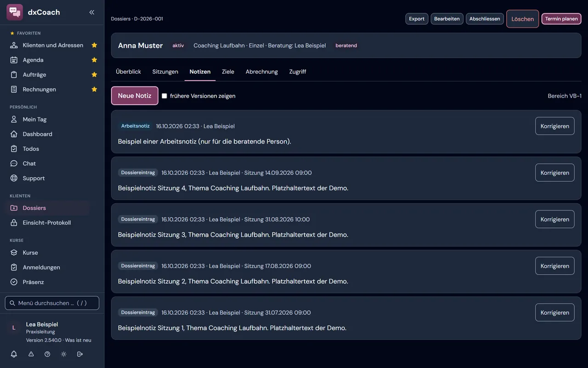Click Bearbeiten to edit the dossier
Viewport: 588px width, 368px height.
(447, 19)
